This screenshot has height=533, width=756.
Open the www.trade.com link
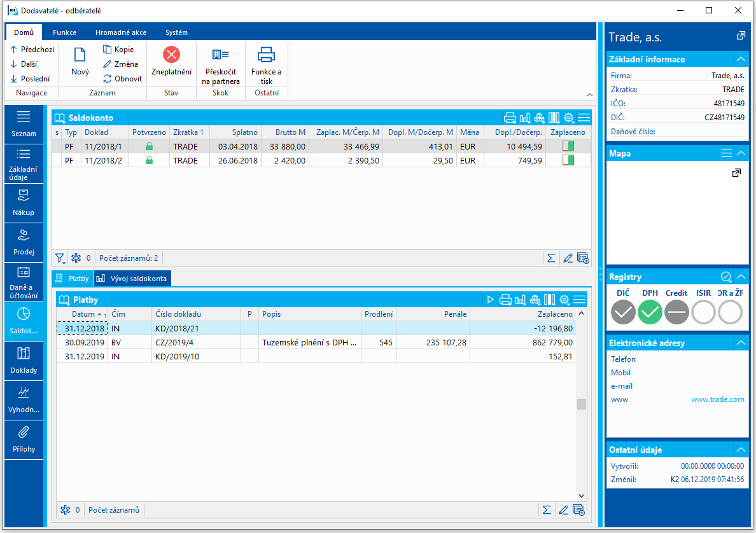pos(717,399)
